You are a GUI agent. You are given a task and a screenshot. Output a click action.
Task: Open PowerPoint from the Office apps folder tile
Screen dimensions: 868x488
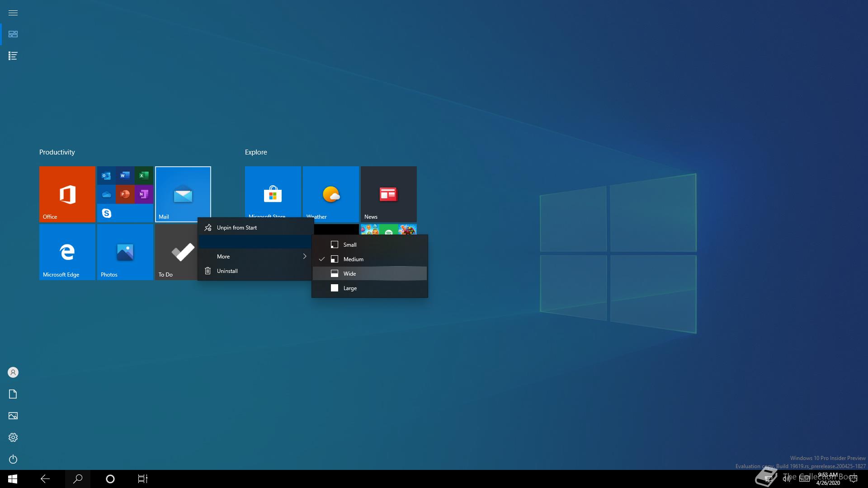click(125, 194)
